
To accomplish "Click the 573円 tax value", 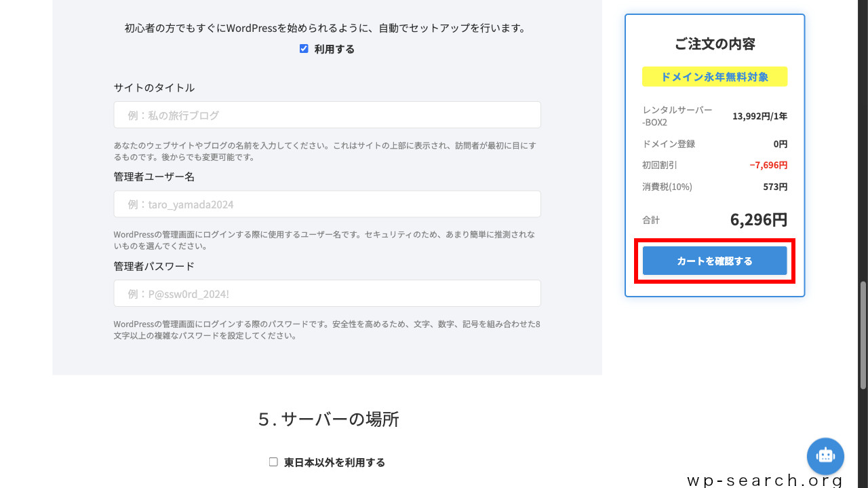I will pyautogui.click(x=775, y=187).
